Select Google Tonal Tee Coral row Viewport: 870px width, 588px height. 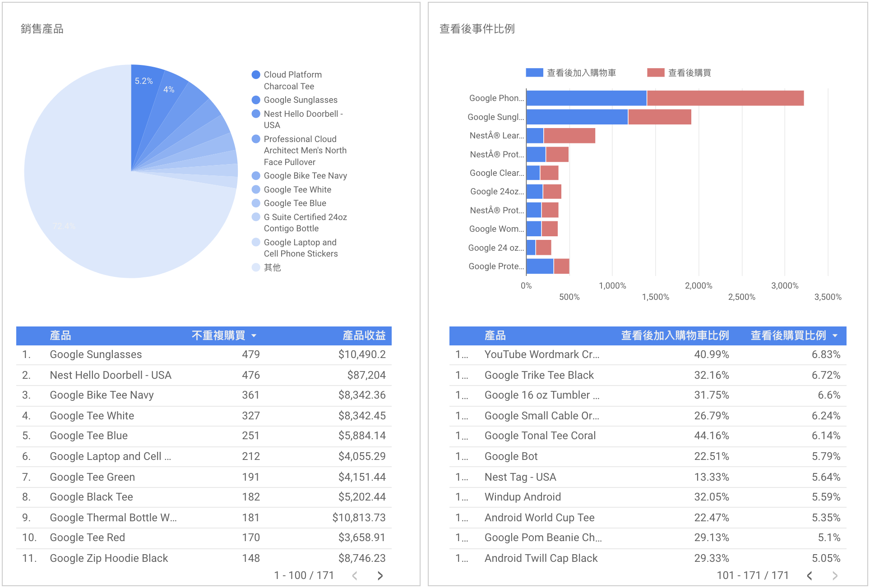coord(648,436)
